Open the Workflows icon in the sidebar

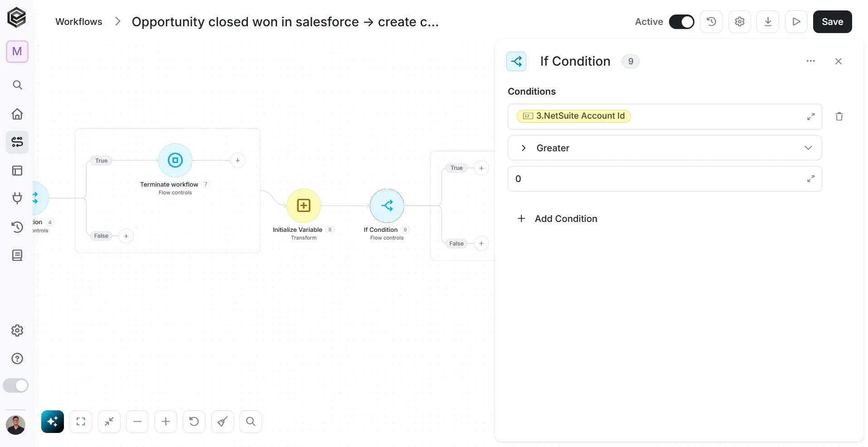pyautogui.click(x=17, y=142)
